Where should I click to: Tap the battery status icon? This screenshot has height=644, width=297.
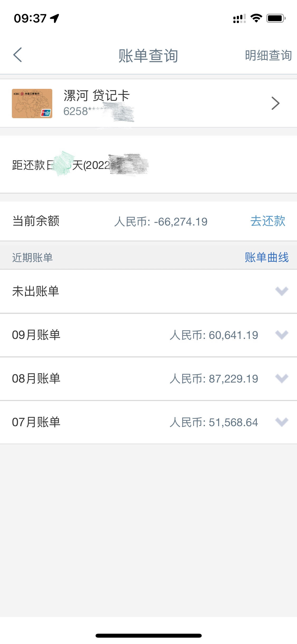(276, 18)
